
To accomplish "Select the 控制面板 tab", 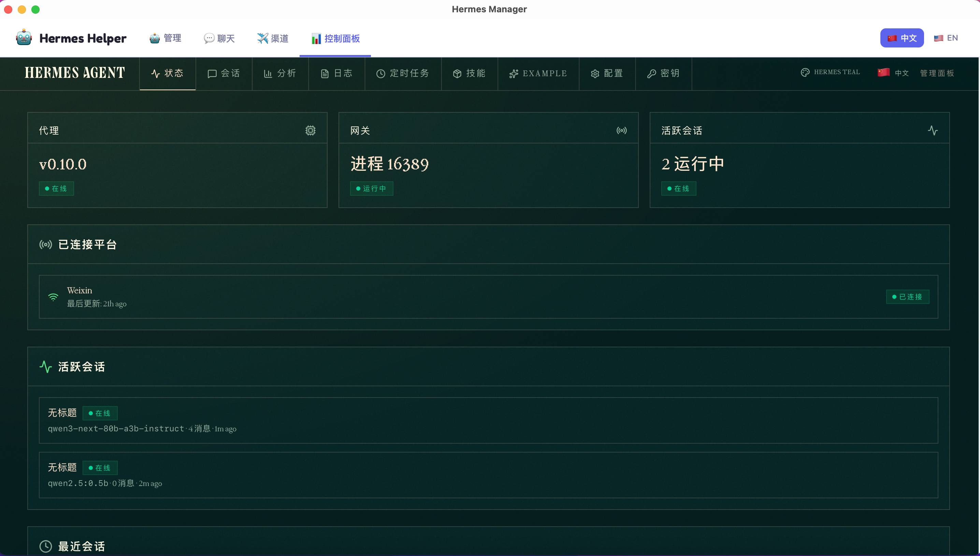I will pos(335,38).
